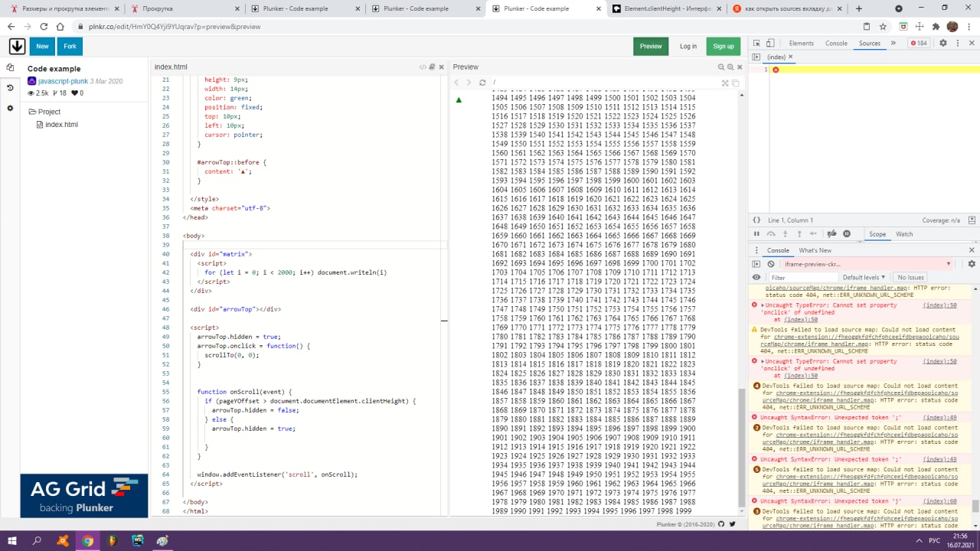Select index.html in Project tree

(61, 125)
